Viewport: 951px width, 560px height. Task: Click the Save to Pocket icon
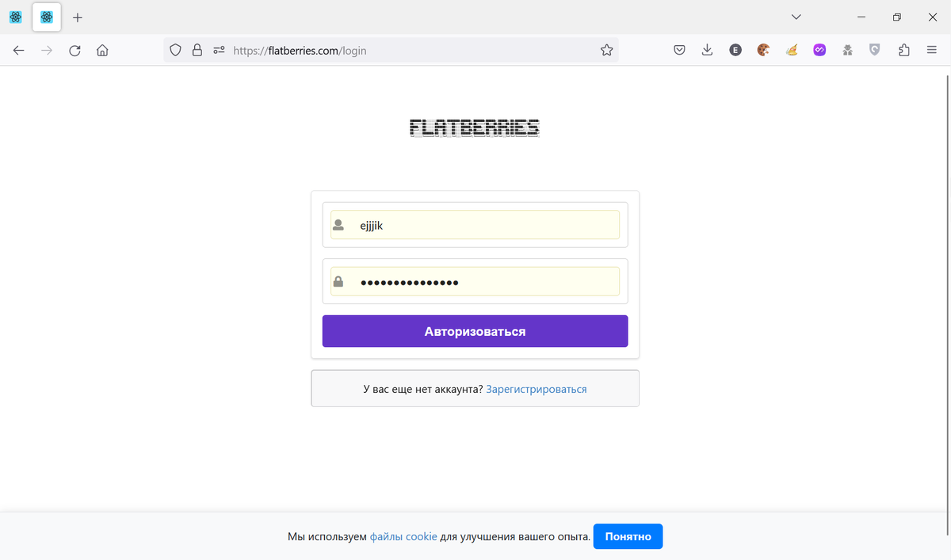click(679, 51)
